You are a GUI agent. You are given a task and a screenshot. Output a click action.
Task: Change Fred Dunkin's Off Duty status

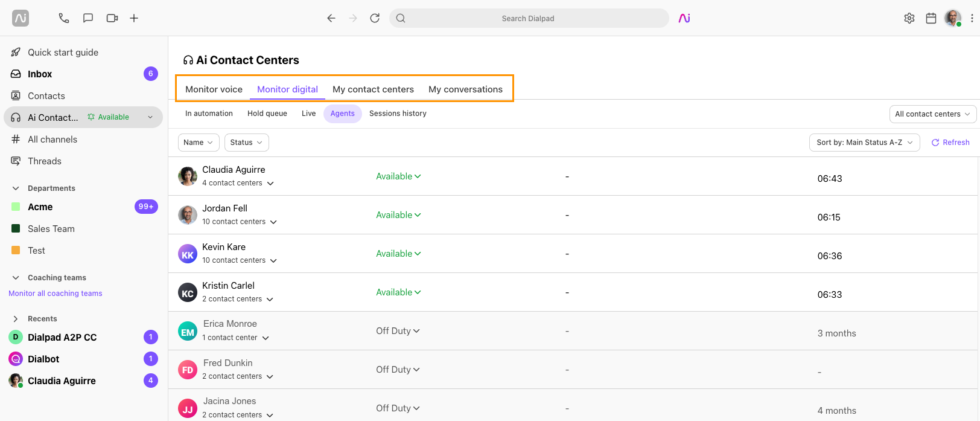[398, 370]
